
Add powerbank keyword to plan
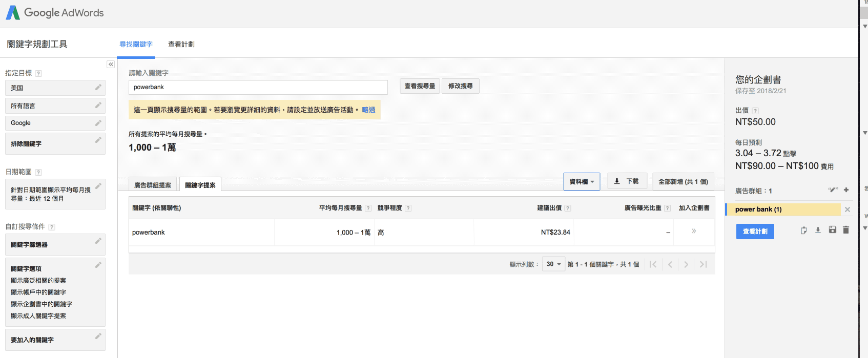pyautogui.click(x=694, y=231)
